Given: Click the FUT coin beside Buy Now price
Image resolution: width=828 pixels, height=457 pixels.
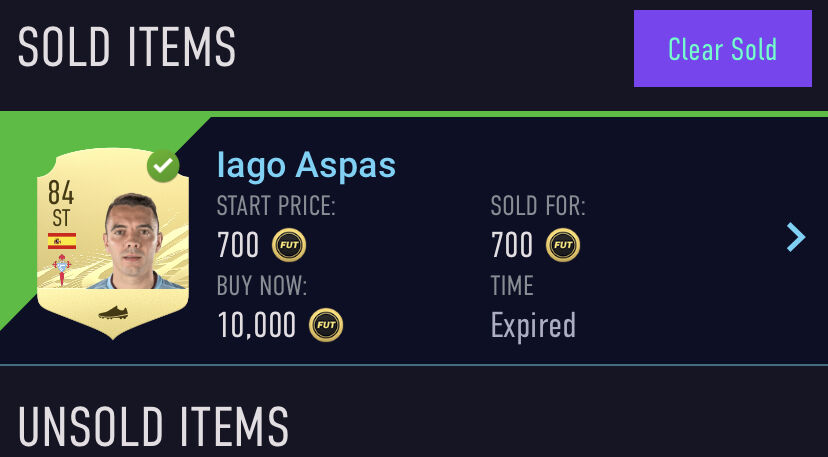Looking at the screenshot, I should (x=326, y=325).
